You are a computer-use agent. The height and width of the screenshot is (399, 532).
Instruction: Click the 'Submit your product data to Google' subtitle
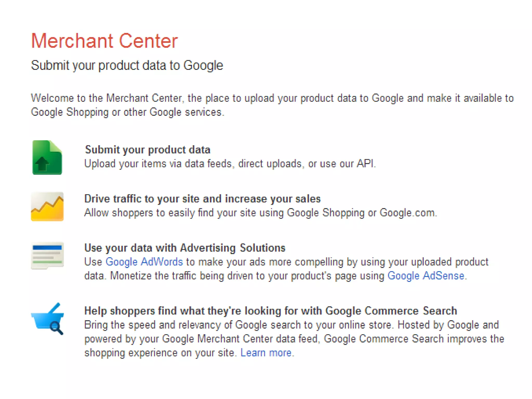tap(127, 65)
